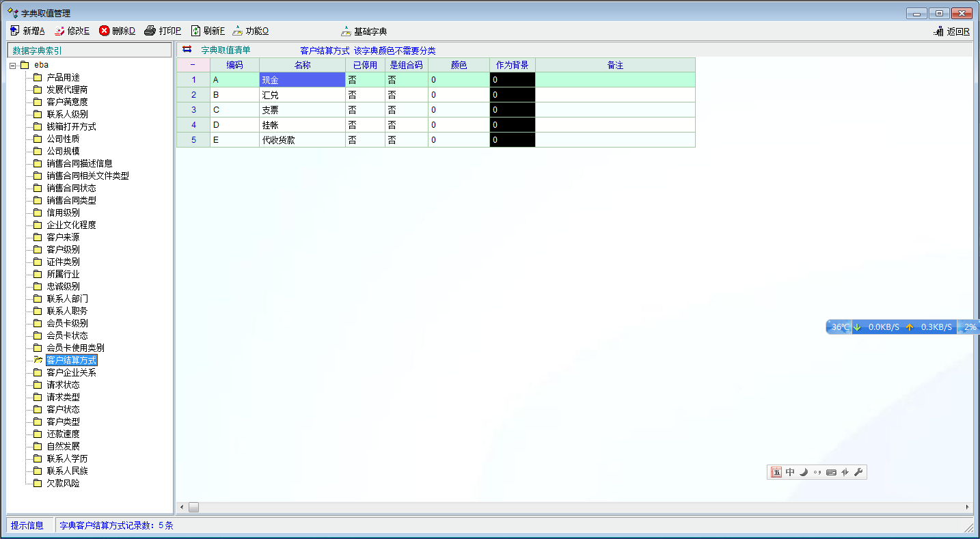Click the black 作为背景 cell for 汇兑
980x539 pixels.
click(x=512, y=95)
